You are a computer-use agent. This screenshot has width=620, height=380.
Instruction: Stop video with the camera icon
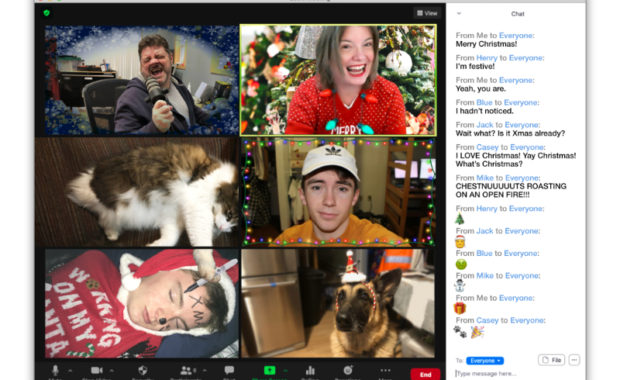tap(96, 371)
